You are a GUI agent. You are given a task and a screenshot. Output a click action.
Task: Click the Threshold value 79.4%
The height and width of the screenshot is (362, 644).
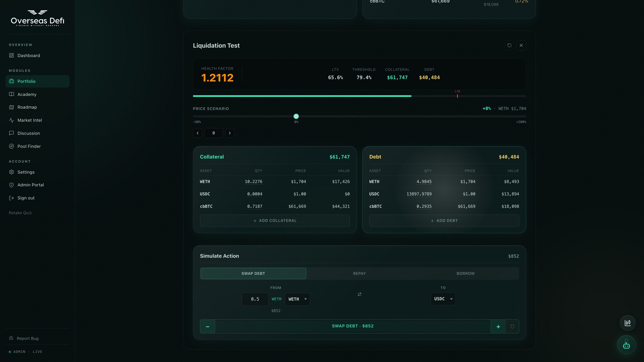(364, 77)
